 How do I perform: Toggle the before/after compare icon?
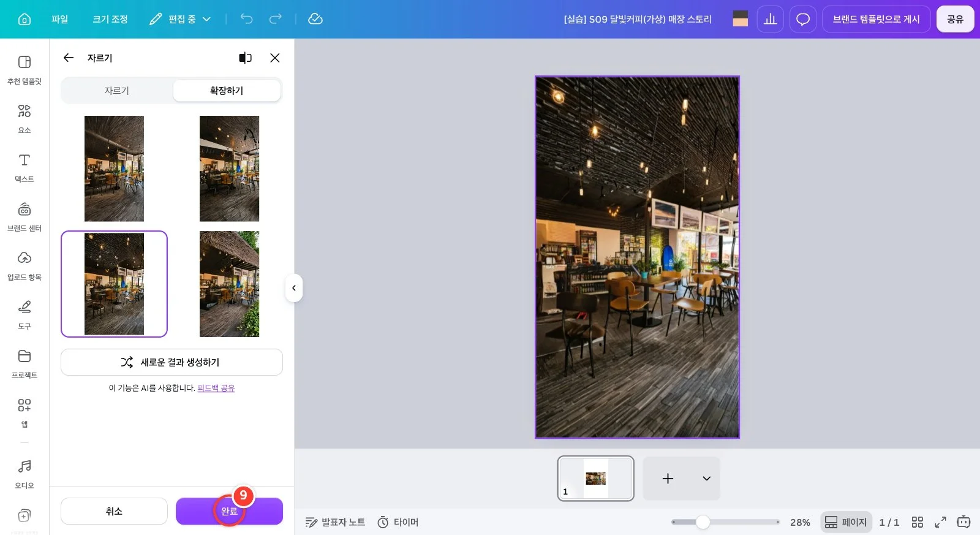point(246,58)
